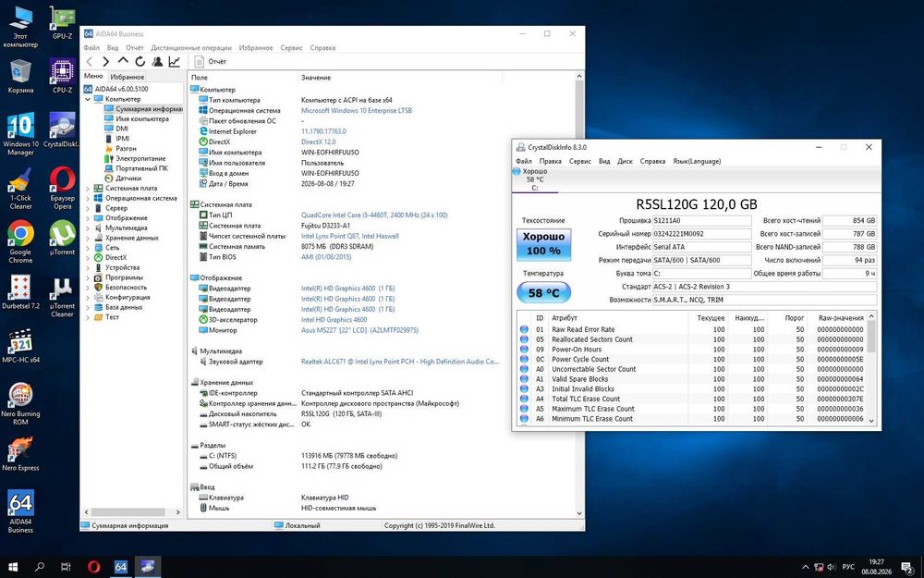Open Google Chrome desktop icon
The height and width of the screenshot is (578, 924).
click(x=20, y=241)
